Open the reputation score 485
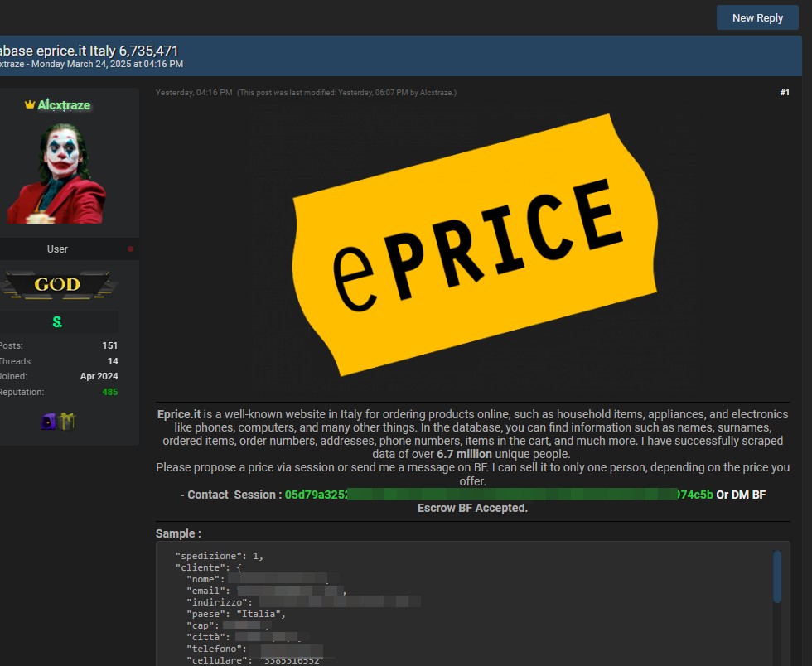 (109, 392)
